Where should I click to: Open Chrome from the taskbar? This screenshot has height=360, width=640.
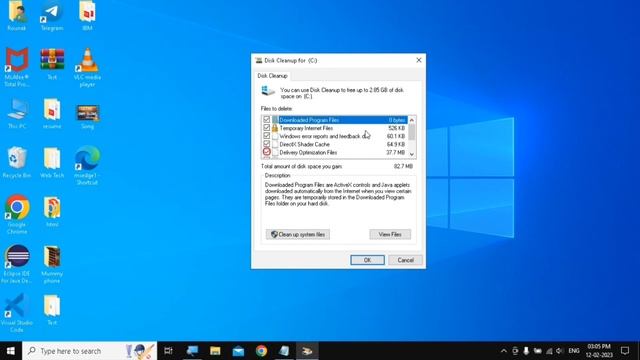261,351
